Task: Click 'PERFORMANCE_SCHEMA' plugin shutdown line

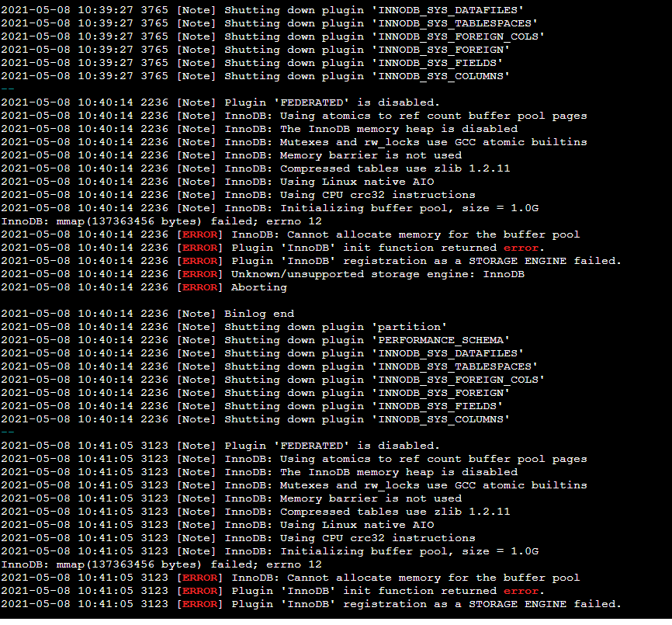Action: point(255,340)
